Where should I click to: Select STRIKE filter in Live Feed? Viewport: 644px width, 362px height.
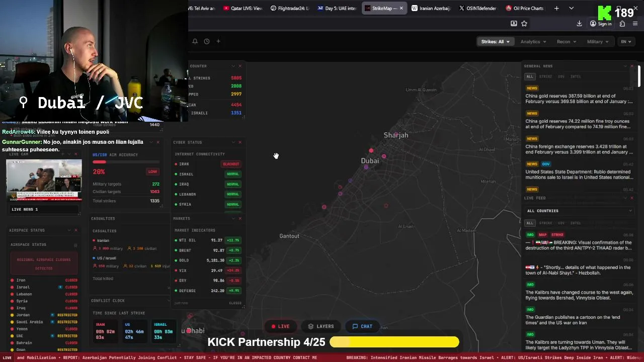click(x=545, y=223)
